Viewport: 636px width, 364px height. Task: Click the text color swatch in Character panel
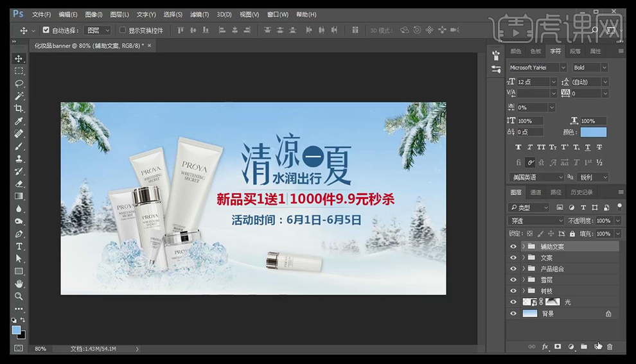pos(594,132)
